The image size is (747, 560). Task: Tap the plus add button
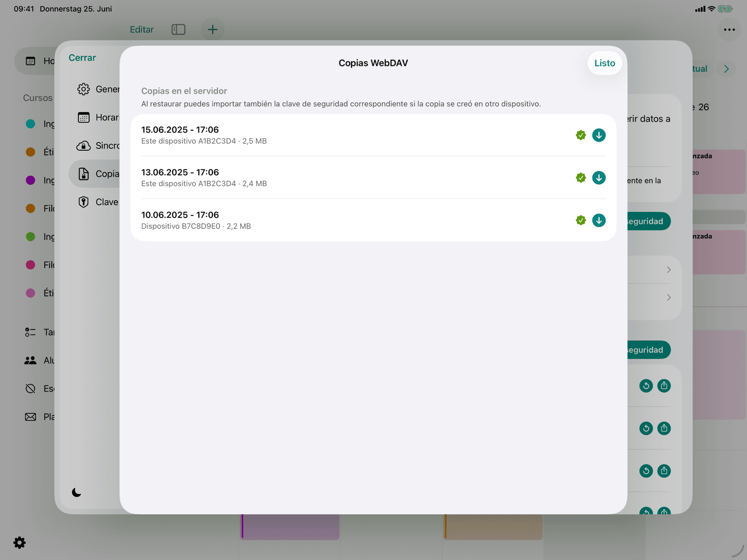pos(212,29)
